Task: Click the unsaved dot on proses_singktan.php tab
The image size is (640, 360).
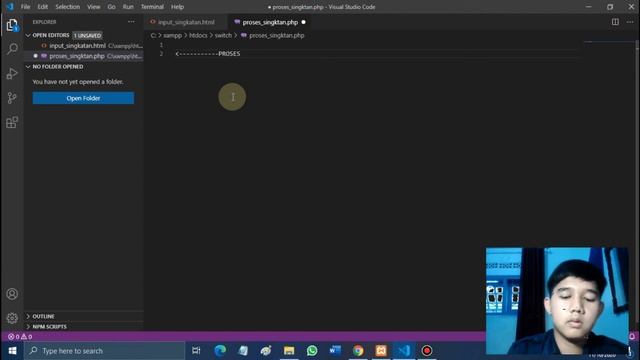Action: click(x=303, y=22)
